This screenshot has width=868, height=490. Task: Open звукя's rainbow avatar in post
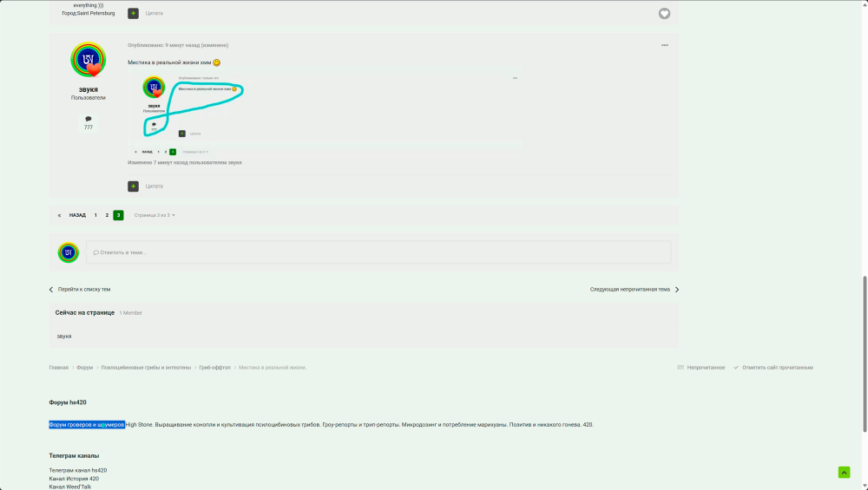[88, 60]
